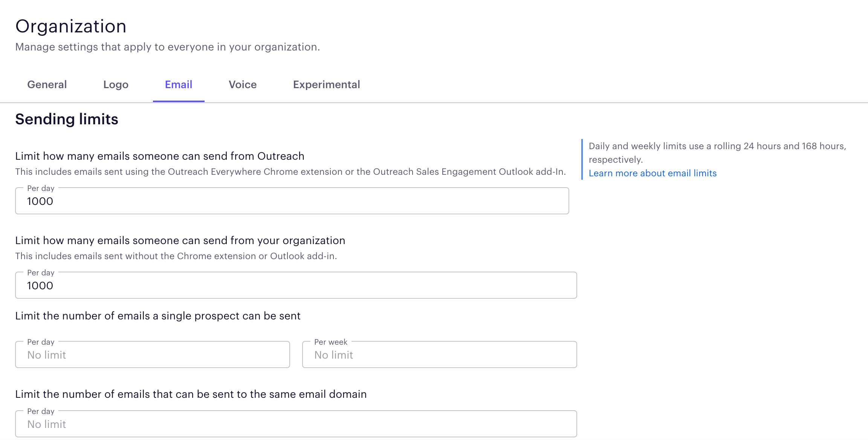The height and width of the screenshot is (440, 868).
Task: Click label about emails from your organization
Action: [180, 240]
